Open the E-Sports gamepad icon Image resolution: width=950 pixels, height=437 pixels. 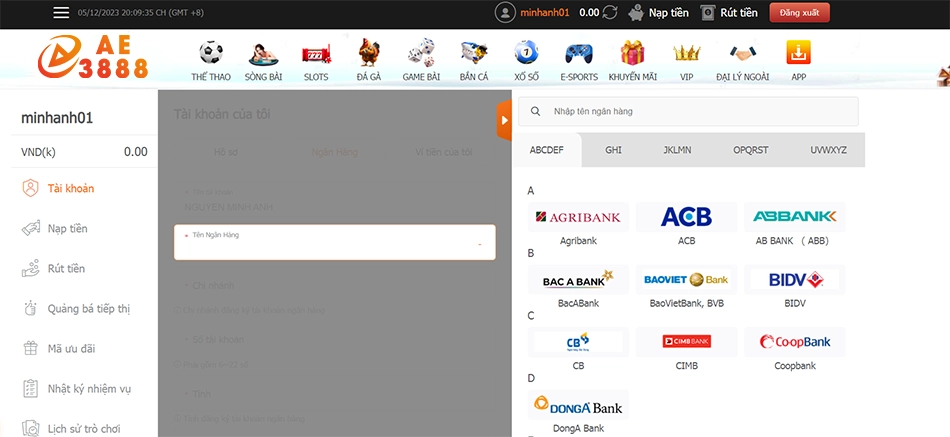(579, 53)
